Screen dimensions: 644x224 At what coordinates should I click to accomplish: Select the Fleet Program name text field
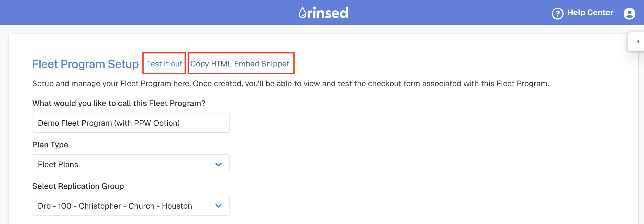click(131, 122)
